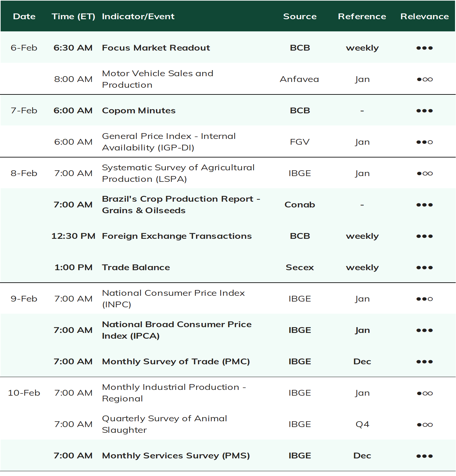Image resolution: width=456 pixels, height=476 pixels.
Task: Click Monthly Industrial Production - Regional
Action: click(x=174, y=393)
